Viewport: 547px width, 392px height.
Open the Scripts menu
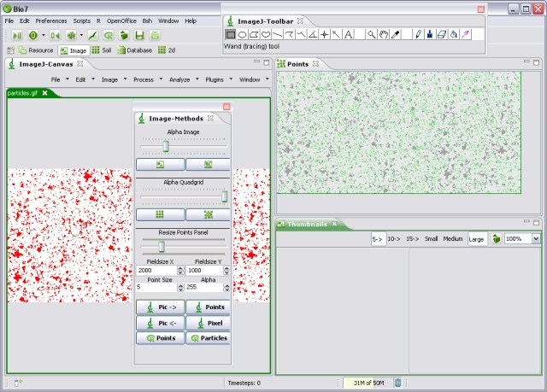[82, 20]
